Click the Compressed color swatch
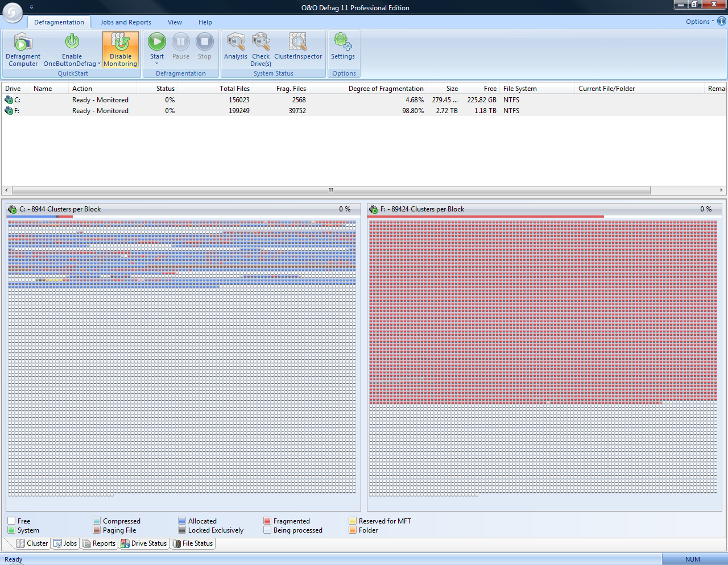728x565 pixels. click(97, 521)
